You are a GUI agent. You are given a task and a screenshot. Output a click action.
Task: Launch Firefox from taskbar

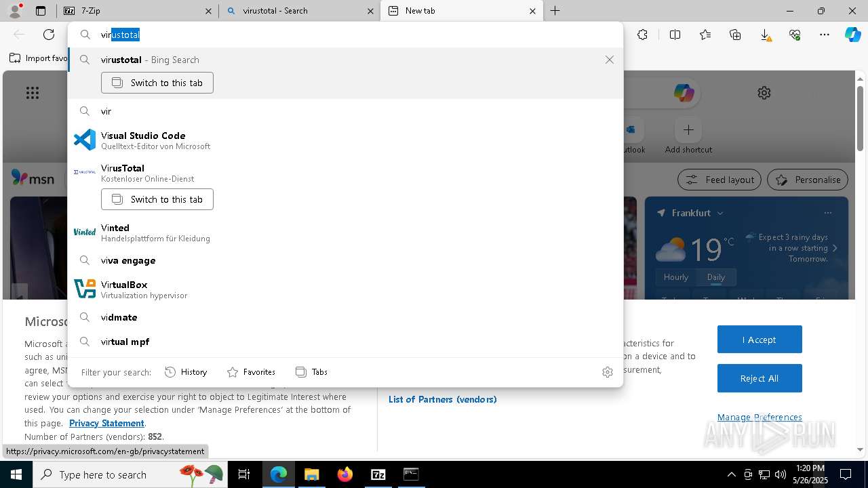[x=344, y=474]
